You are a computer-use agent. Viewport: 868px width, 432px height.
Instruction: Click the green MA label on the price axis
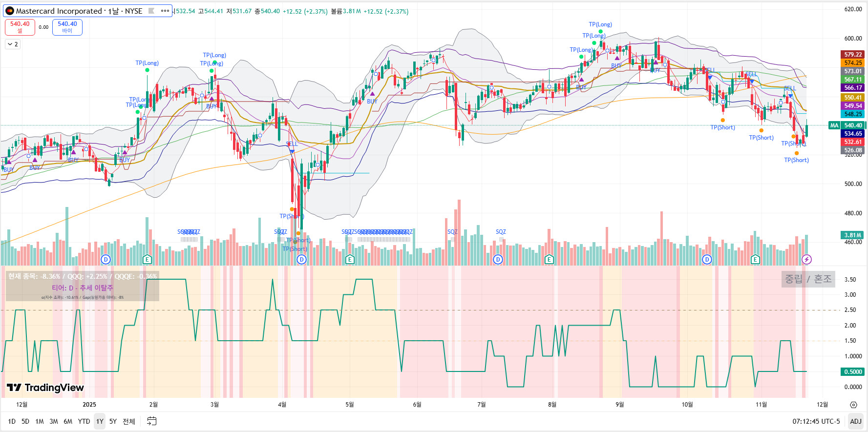[x=834, y=125]
